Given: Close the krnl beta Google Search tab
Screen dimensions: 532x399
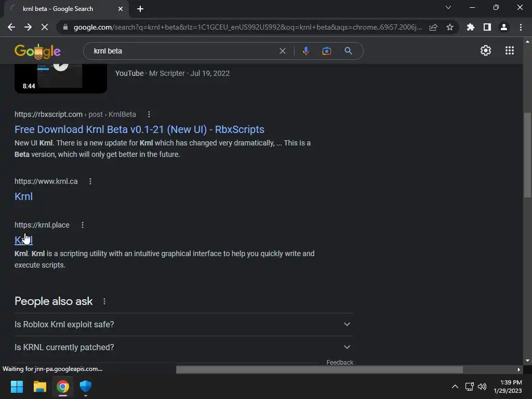Looking at the screenshot, I should (x=121, y=9).
